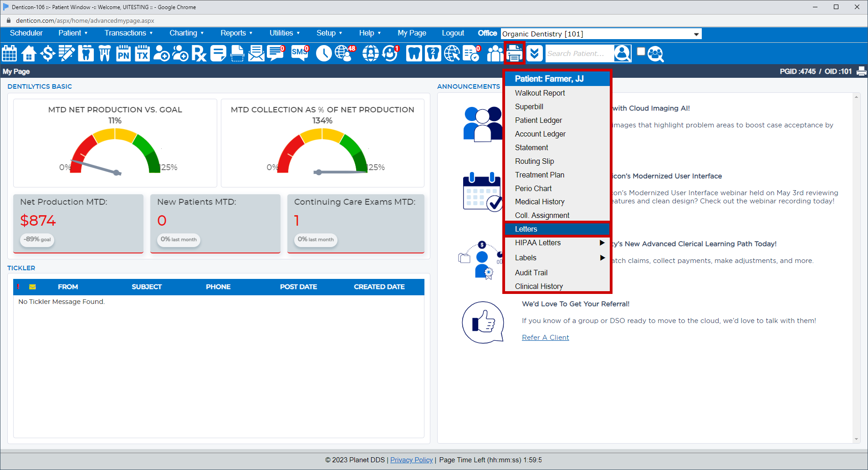This screenshot has height=470, width=868.
Task: Click the Home house icon
Action: click(x=29, y=54)
